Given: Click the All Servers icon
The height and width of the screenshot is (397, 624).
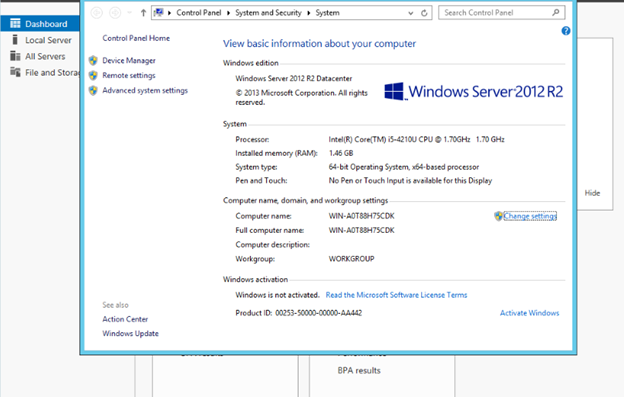Looking at the screenshot, I should 15,56.
